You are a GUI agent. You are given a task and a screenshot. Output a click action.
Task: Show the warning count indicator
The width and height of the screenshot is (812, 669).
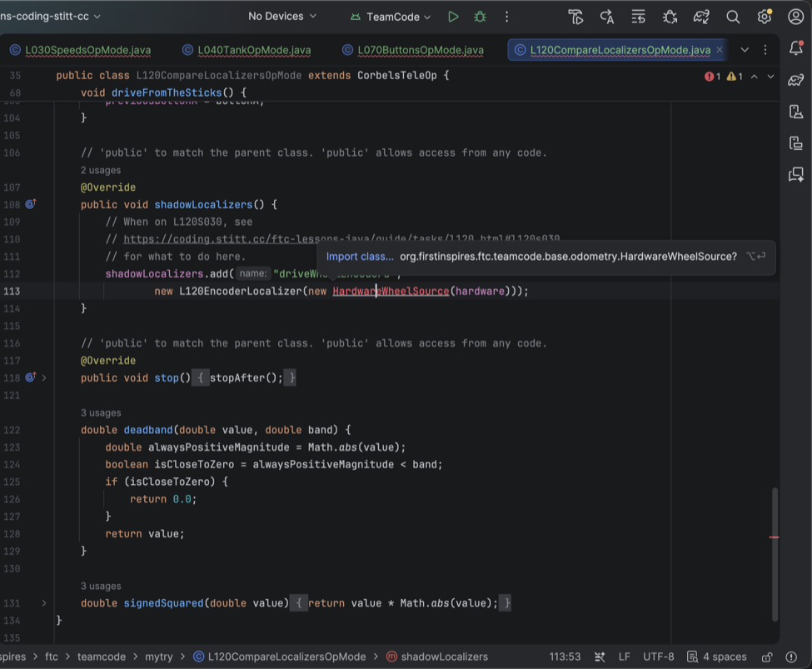coord(735,76)
